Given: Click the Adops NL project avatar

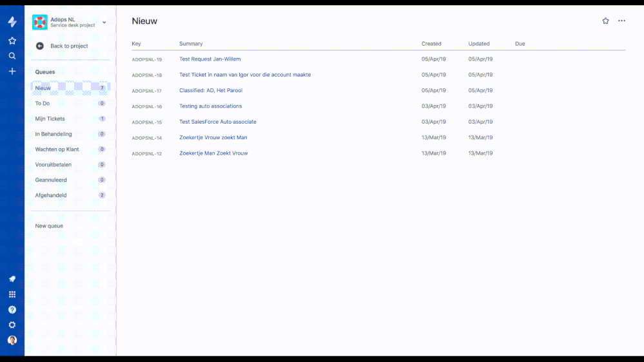Looking at the screenshot, I should point(40,22).
